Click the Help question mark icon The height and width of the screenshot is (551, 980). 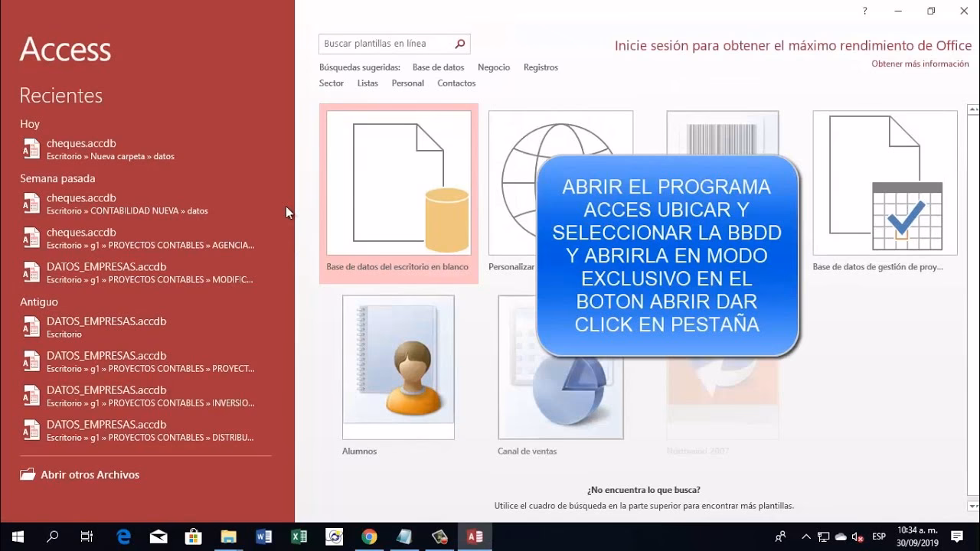865,11
